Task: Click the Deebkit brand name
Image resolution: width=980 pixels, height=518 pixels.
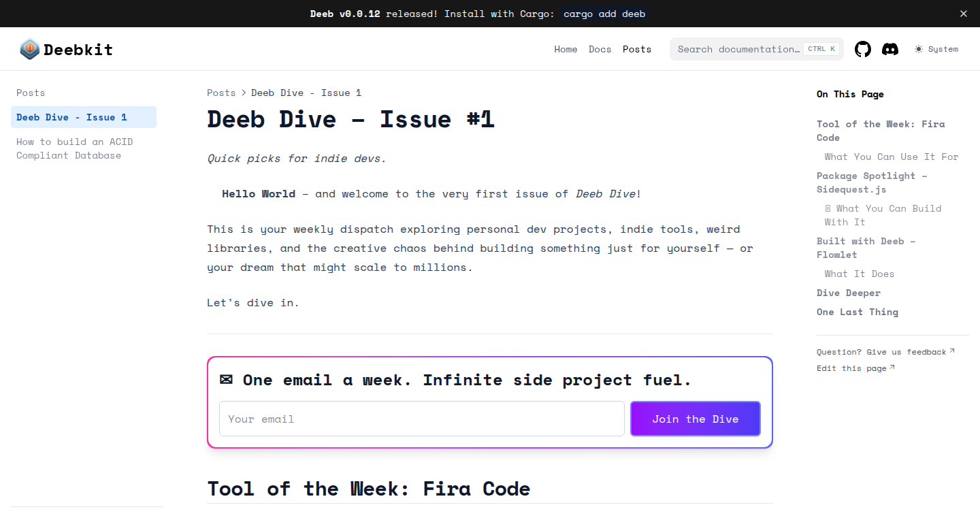Action: pyautogui.click(x=78, y=49)
